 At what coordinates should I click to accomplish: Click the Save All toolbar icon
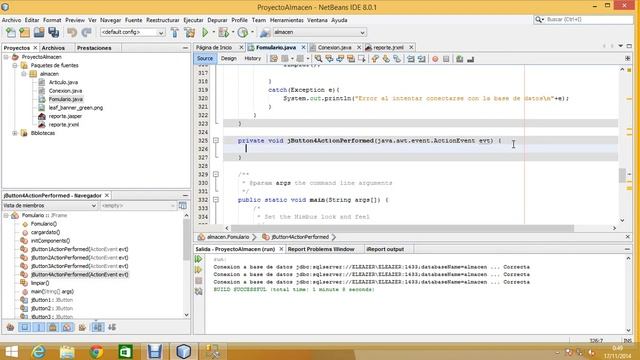pos(53,32)
